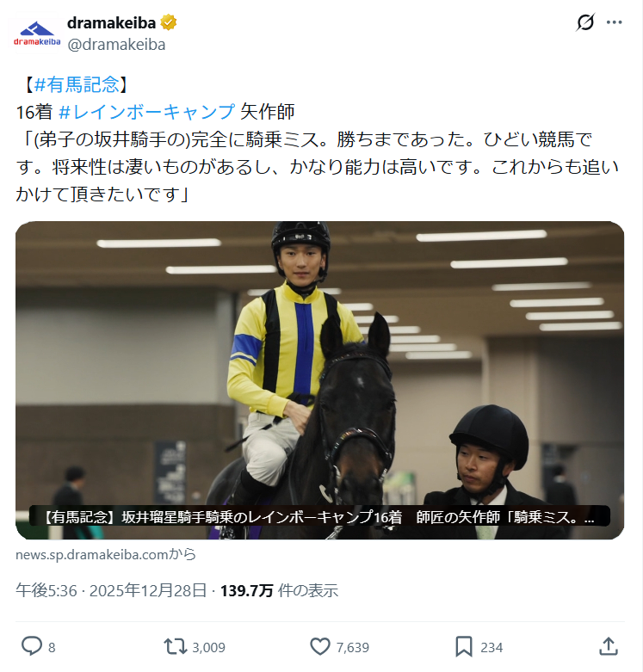Screen dimensions: 643x672
Task: Open the three-dot more options menu
Action: [x=614, y=22]
